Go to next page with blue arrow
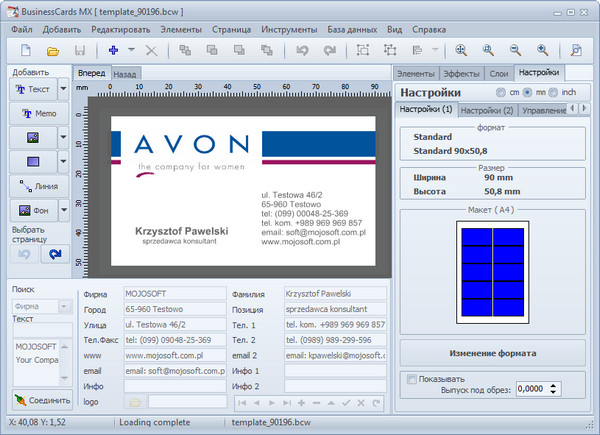The width and height of the screenshot is (600, 435). (x=53, y=254)
